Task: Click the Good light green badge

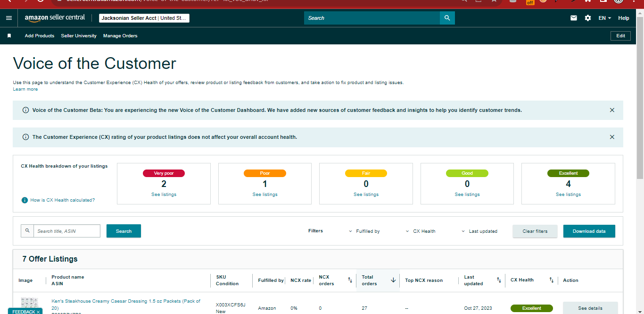Action: point(467,173)
